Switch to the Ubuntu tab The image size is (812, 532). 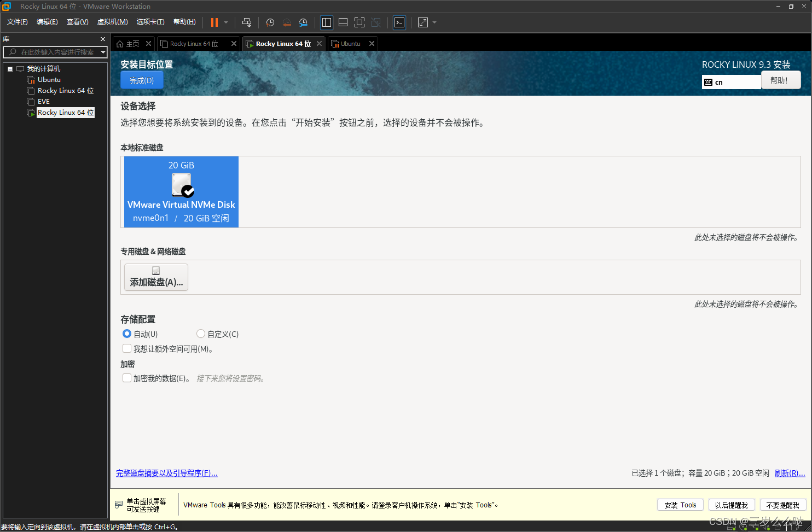pos(350,44)
